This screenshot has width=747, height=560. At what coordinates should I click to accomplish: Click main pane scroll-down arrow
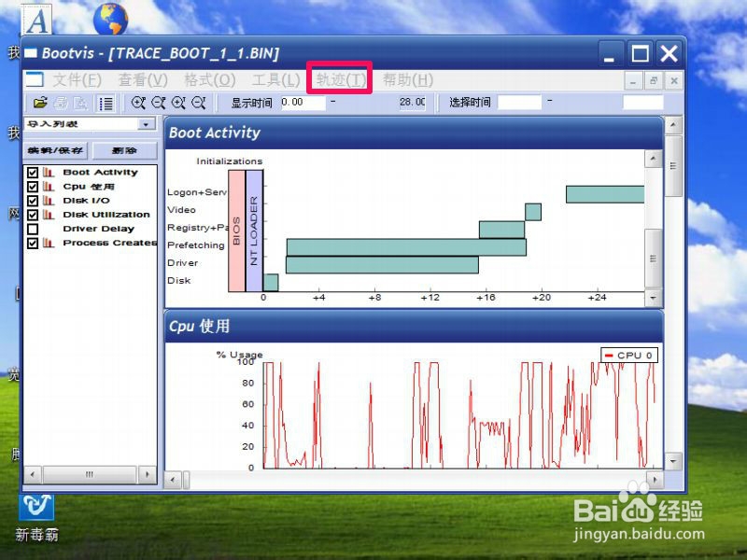(x=673, y=461)
